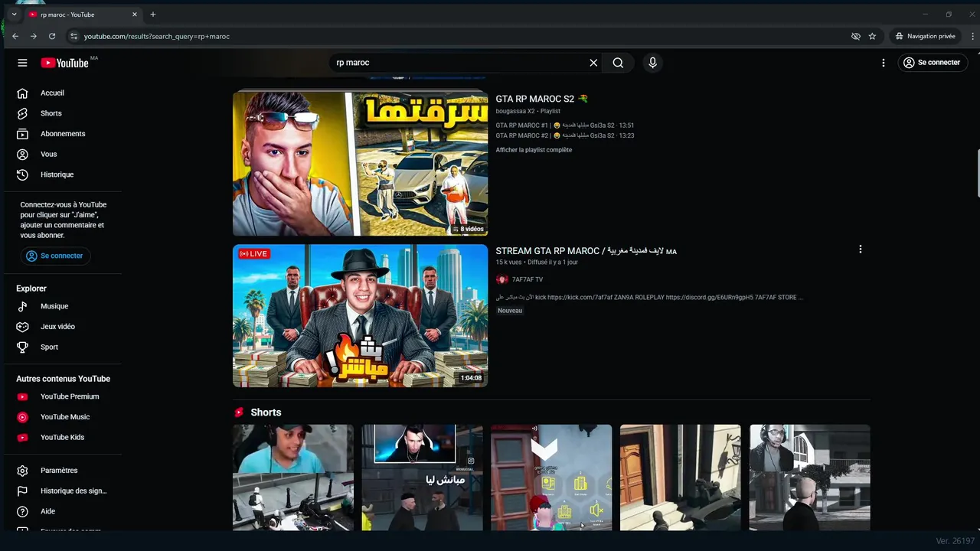Open GTA RP MAROC S2 playlist thumbnail
Viewport: 980px width, 551px height.
pos(360,163)
